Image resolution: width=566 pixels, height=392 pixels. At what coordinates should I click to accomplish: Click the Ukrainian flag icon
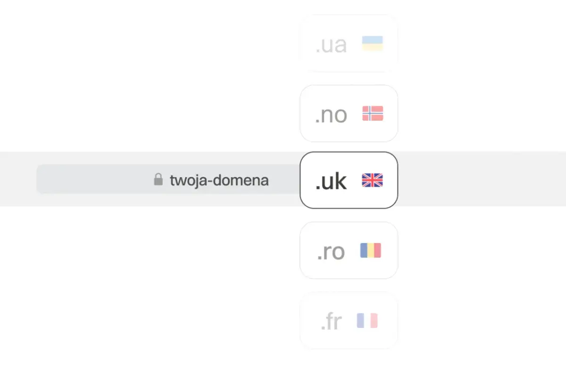[372, 44]
